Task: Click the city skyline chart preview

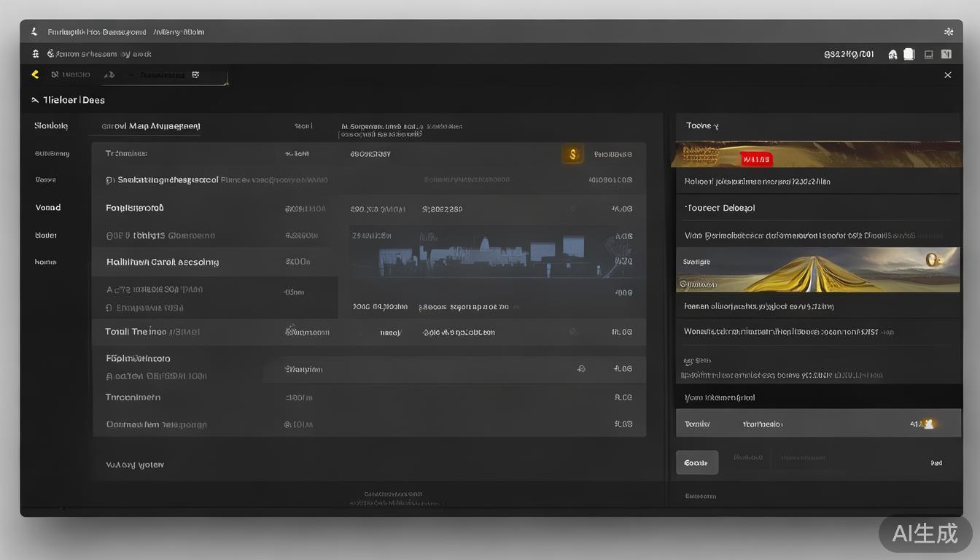Action: coord(489,252)
